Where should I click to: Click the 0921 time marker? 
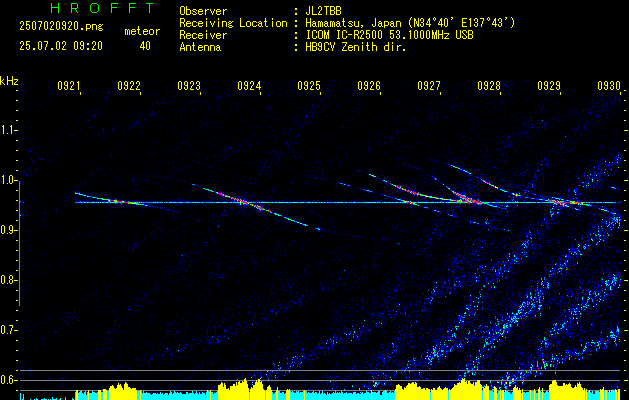pos(69,86)
